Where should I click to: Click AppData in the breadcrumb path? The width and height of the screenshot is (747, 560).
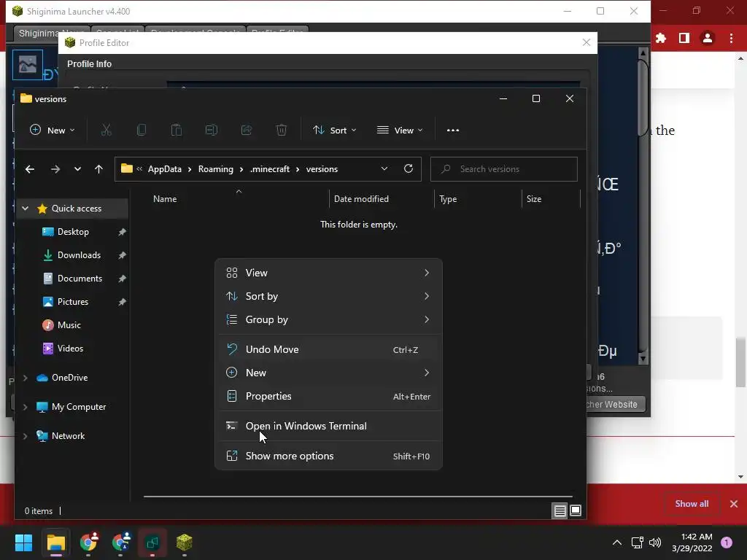click(x=164, y=169)
